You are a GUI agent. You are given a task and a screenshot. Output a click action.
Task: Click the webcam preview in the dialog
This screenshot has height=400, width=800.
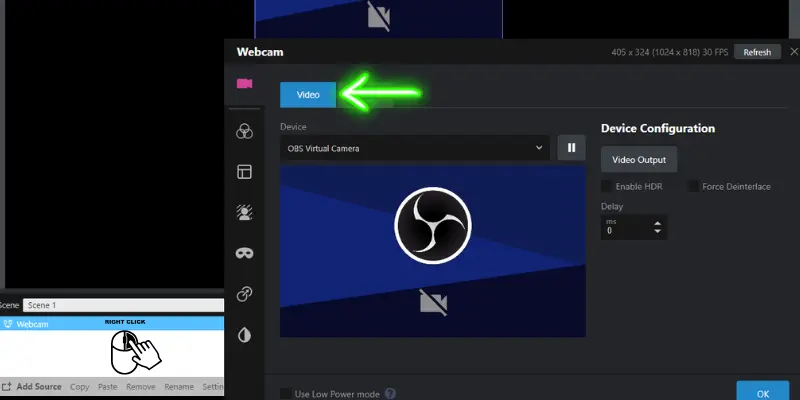[x=433, y=251]
